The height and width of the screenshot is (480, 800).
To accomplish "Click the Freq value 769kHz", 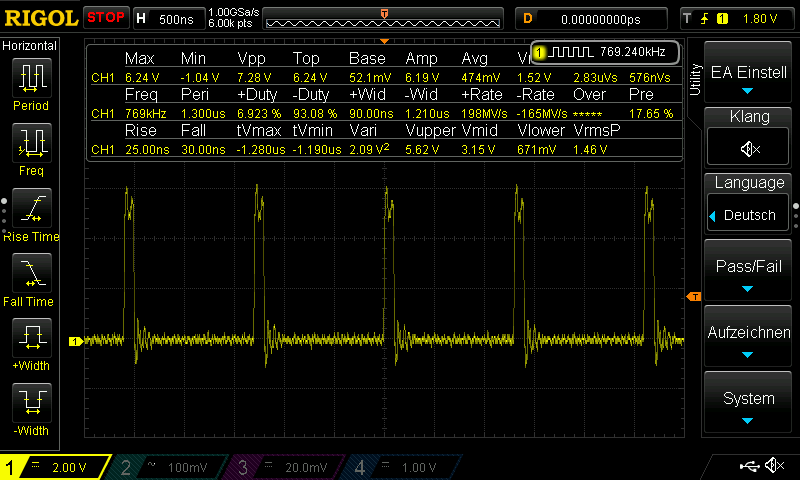I will click(145, 113).
